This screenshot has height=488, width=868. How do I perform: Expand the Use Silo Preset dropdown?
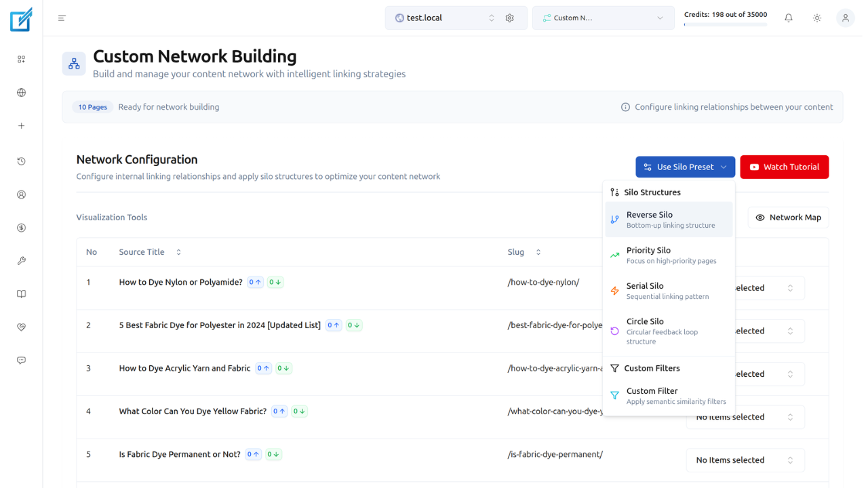point(685,167)
